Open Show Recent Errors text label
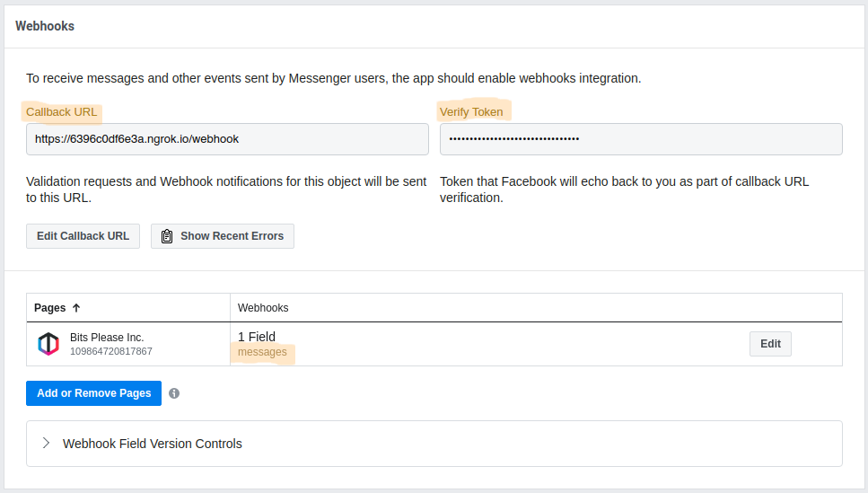This screenshot has height=493, width=868. pyautogui.click(x=232, y=236)
